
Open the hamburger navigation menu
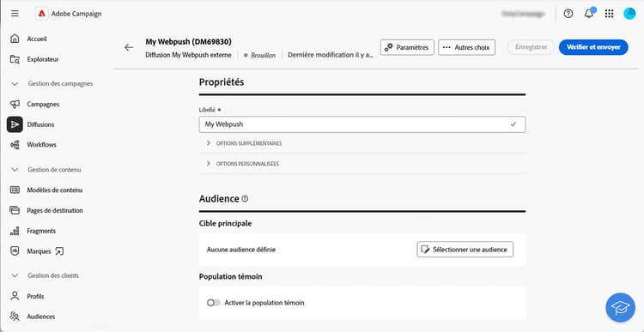click(x=15, y=14)
